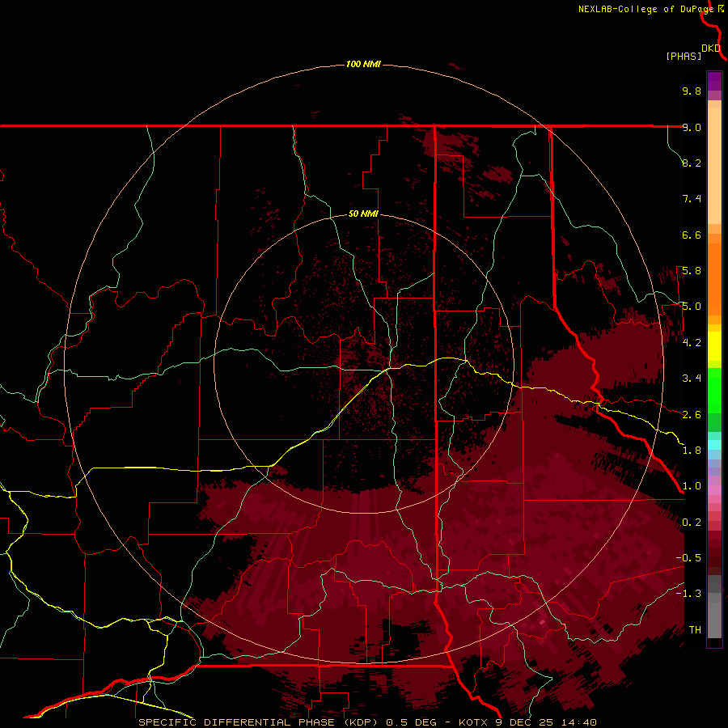Click the 2.6 legend value
Viewport: 728px width, 728px height.
[692, 415]
